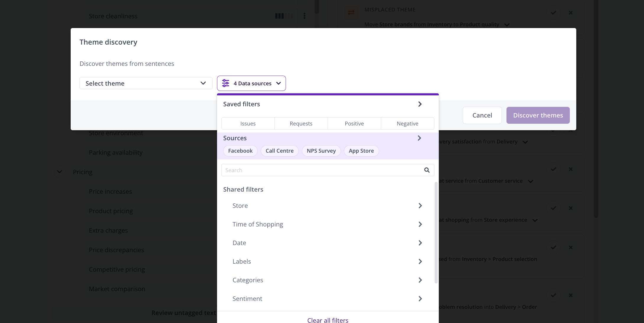Click the search magnifier icon
Image resolution: width=644 pixels, height=323 pixels.
427,170
